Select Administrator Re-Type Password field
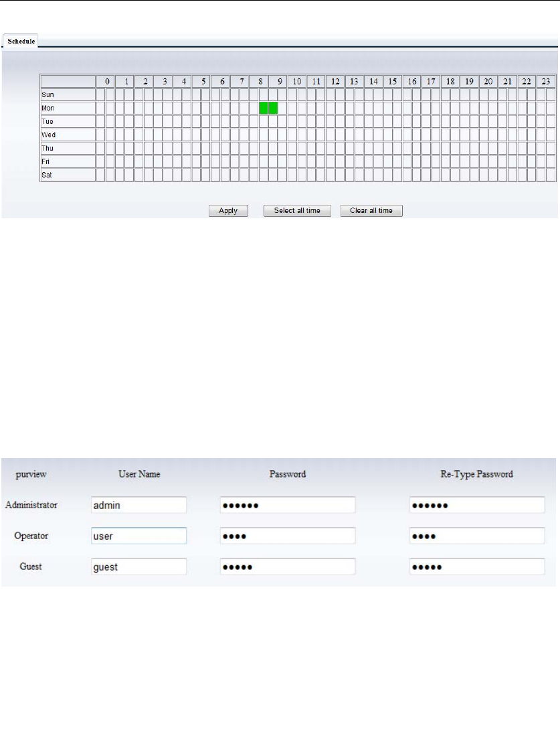This screenshot has width=560, height=748. coord(477,505)
